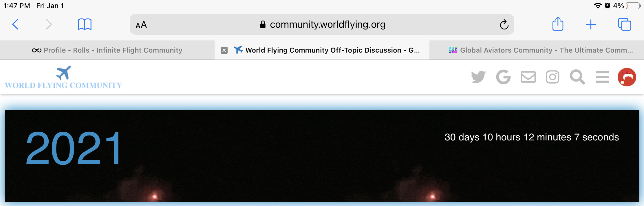Image resolution: width=644 pixels, height=206 pixels.
Task: Switch to the Global Aviators Community tab
Action: click(541, 50)
